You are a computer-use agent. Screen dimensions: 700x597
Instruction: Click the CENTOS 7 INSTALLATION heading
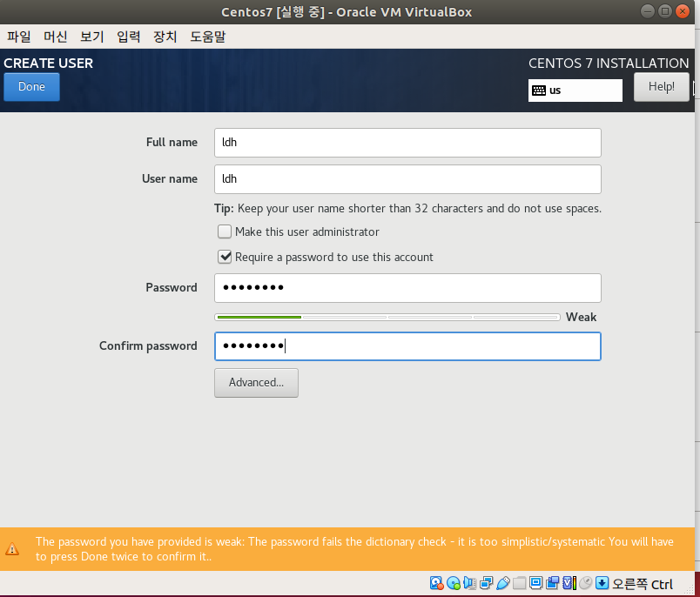[x=609, y=64]
